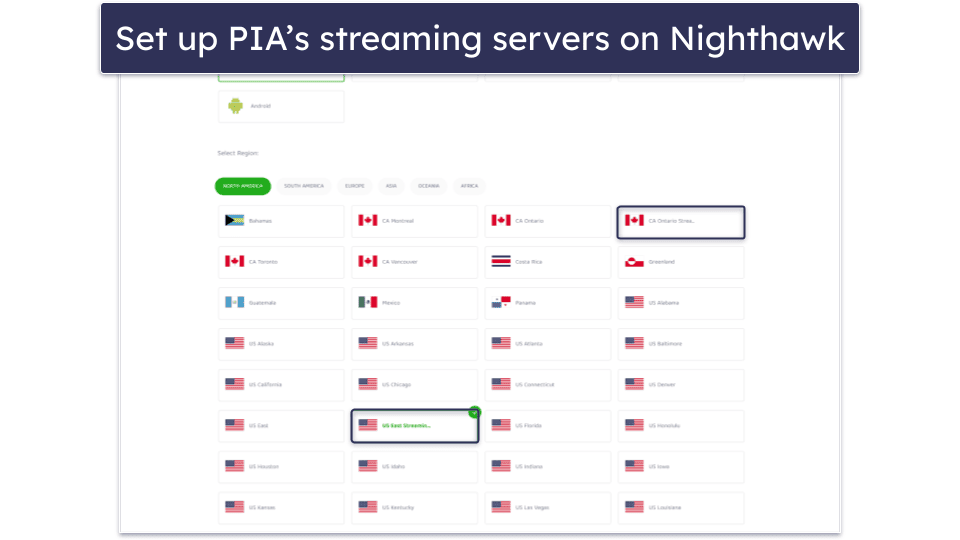Click the Mexico flag icon
Screen dimensions: 960x540
(368, 303)
